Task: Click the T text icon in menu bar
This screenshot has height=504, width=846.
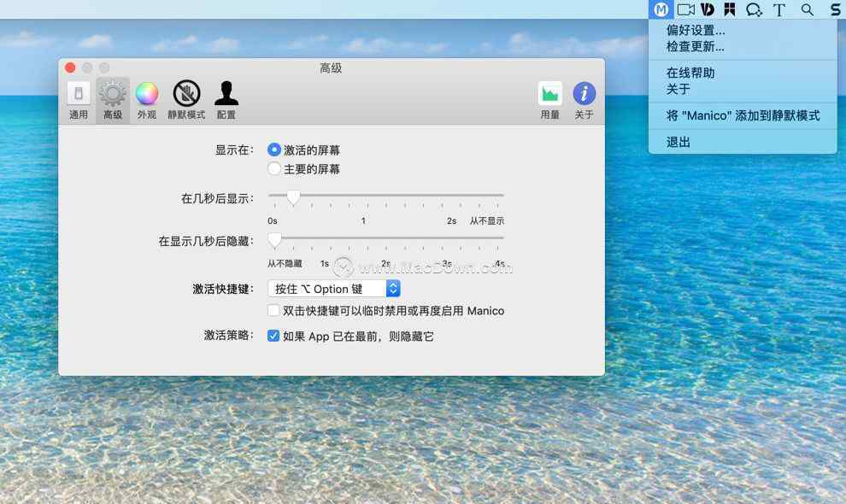Action: coord(778,9)
